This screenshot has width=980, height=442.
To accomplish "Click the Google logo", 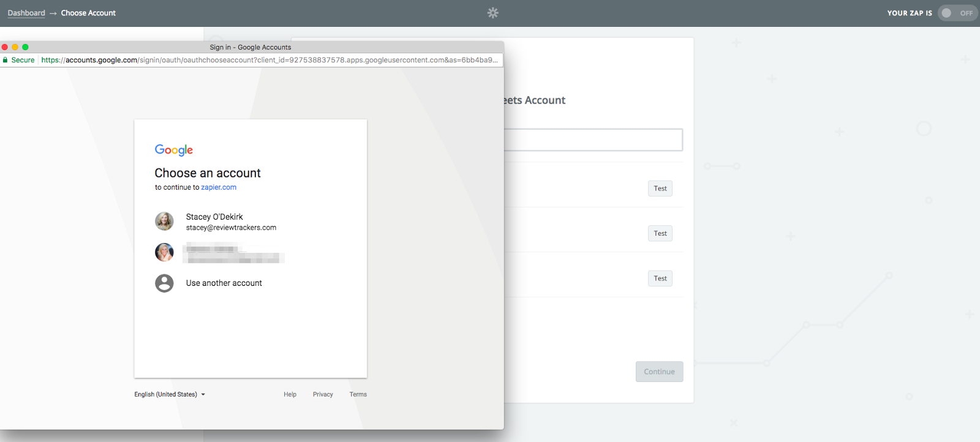I will (x=174, y=150).
